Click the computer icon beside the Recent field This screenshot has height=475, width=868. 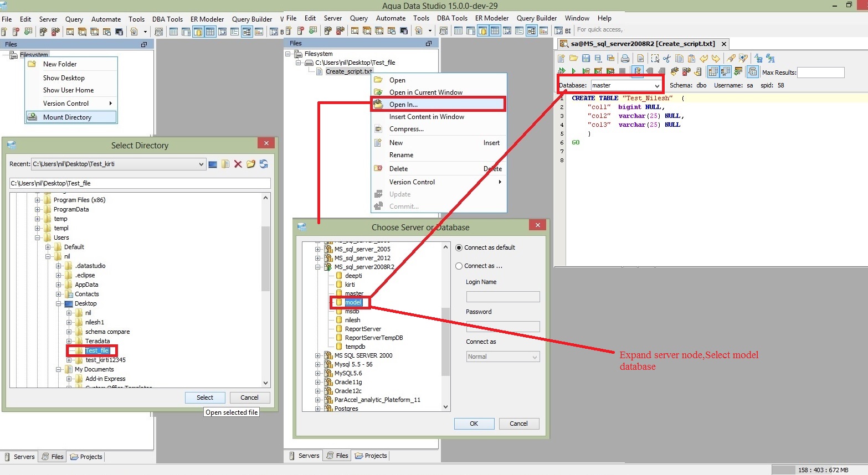213,164
